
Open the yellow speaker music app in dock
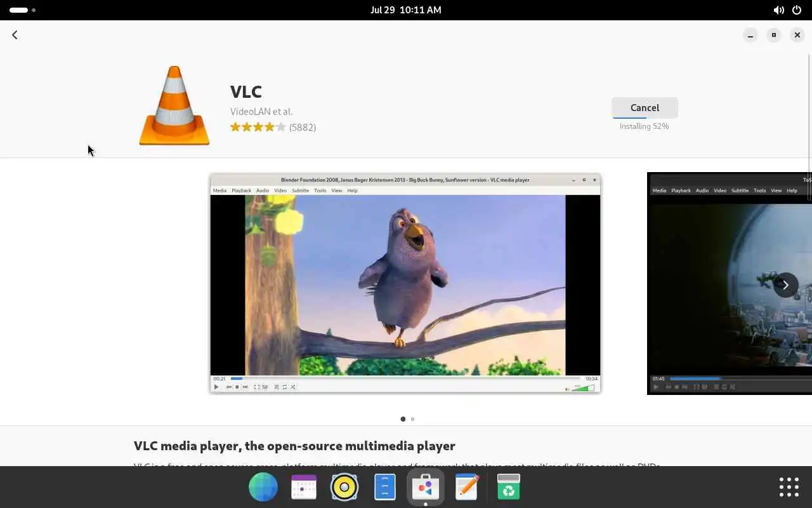[344, 487]
